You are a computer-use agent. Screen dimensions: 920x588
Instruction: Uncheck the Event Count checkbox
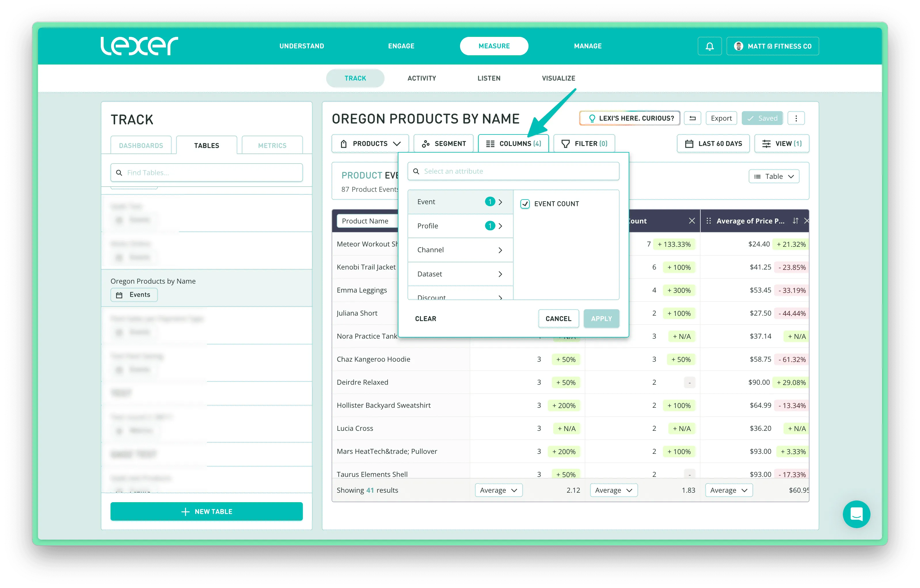point(525,204)
